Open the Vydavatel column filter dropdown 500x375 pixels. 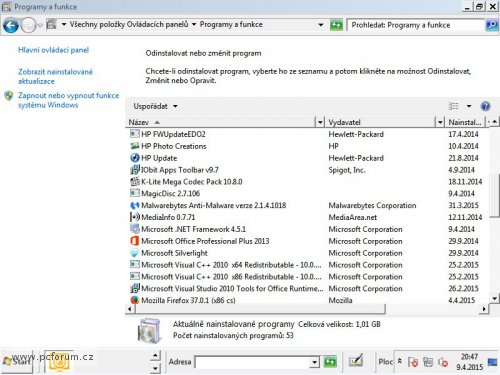(440, 122)
